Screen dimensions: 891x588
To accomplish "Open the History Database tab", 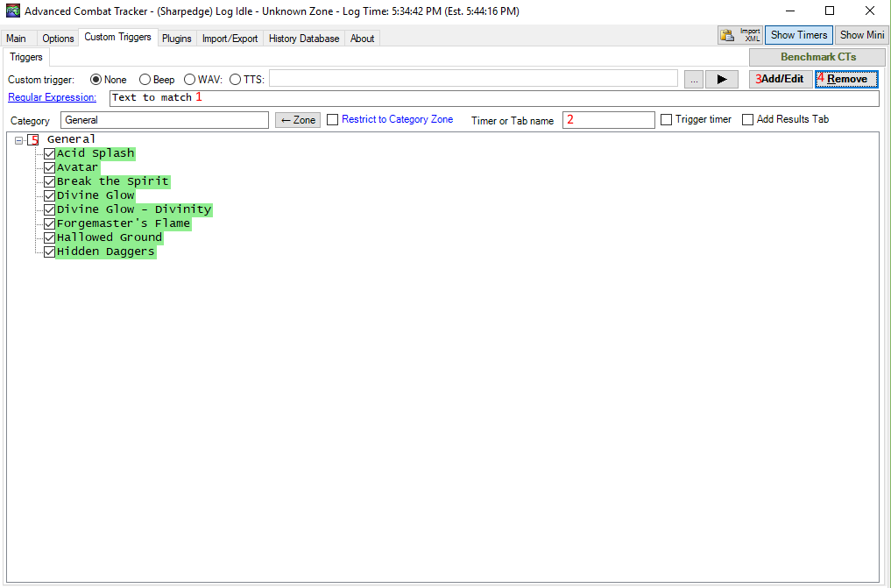I will coord(304,39).
